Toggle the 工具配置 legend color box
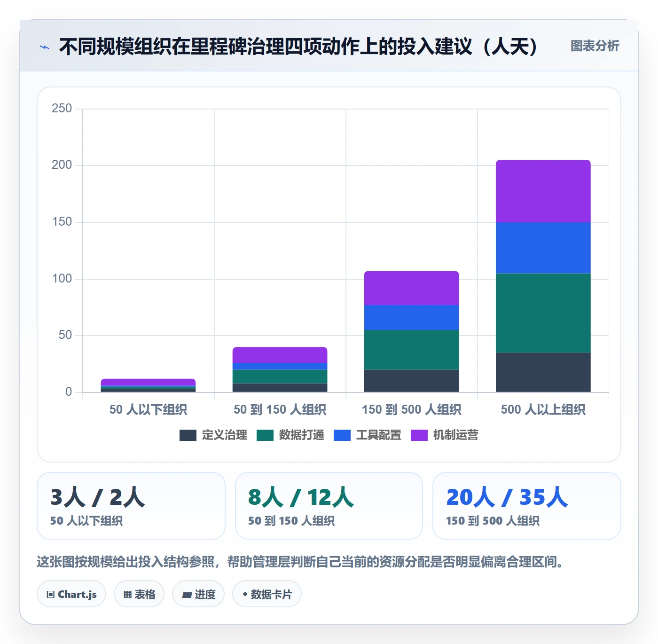 (342, 435)
